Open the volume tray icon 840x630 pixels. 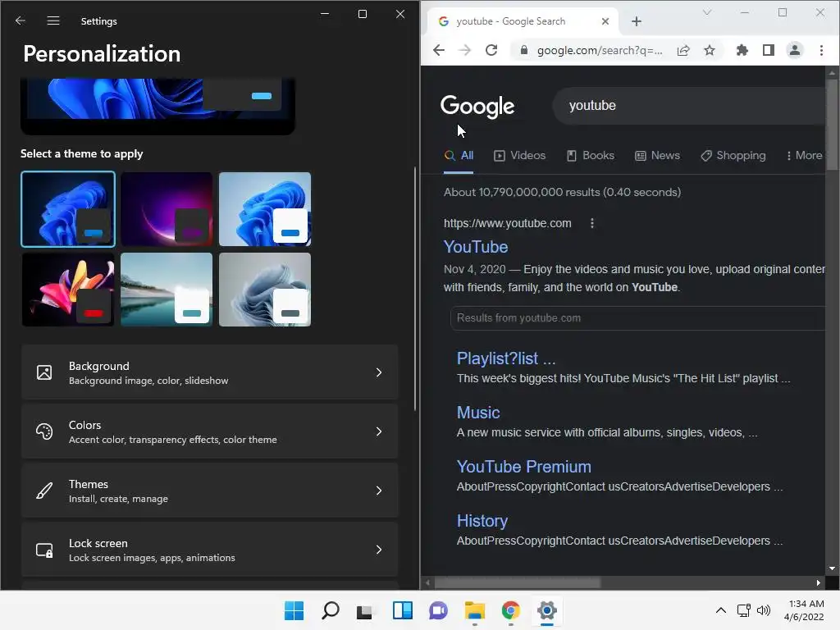(x=764, y=610)
